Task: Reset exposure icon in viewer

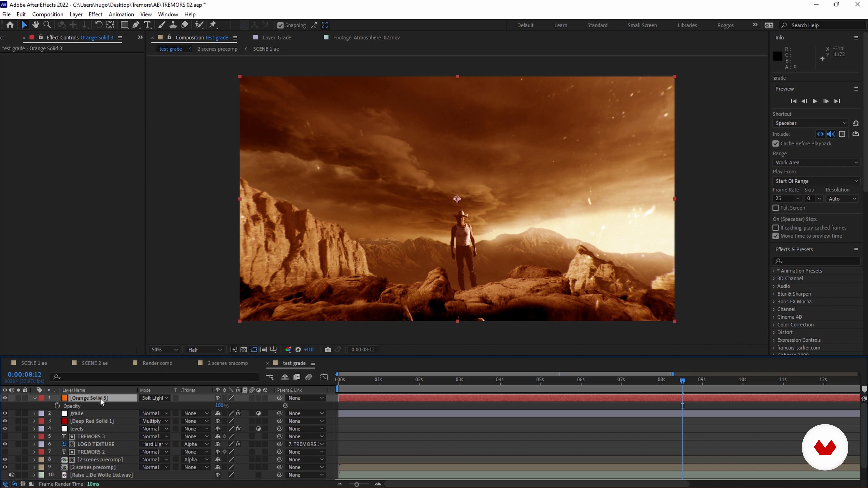Action: [x=298, y=350]
